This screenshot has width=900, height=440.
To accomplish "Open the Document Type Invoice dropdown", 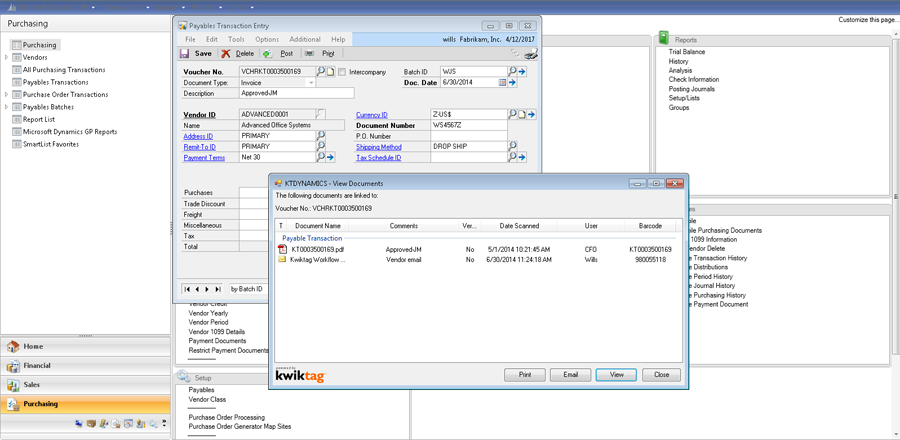I will point(312,83).
